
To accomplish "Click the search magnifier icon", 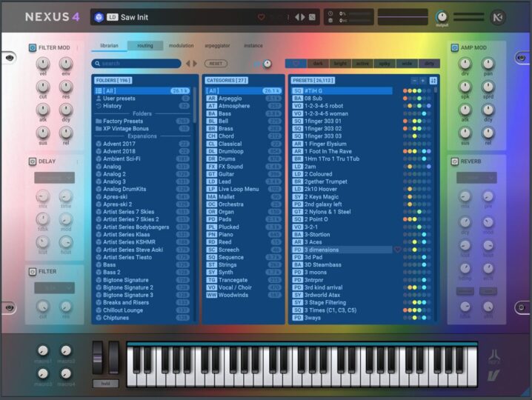I will pyautogui.click(x=98, y=64).
